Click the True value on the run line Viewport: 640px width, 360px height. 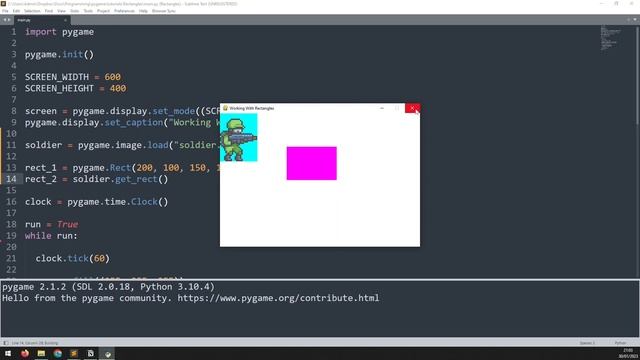click(x=67, y=224)
